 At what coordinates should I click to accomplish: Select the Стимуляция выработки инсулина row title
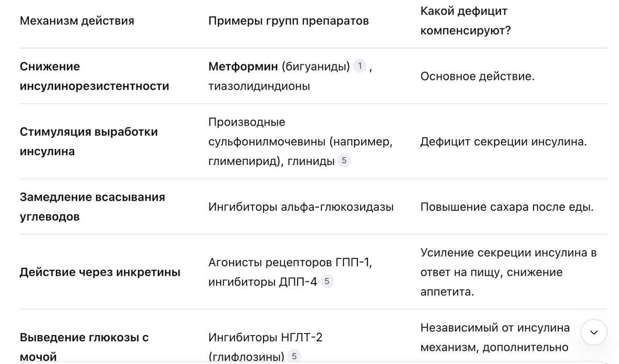(89, 141)
